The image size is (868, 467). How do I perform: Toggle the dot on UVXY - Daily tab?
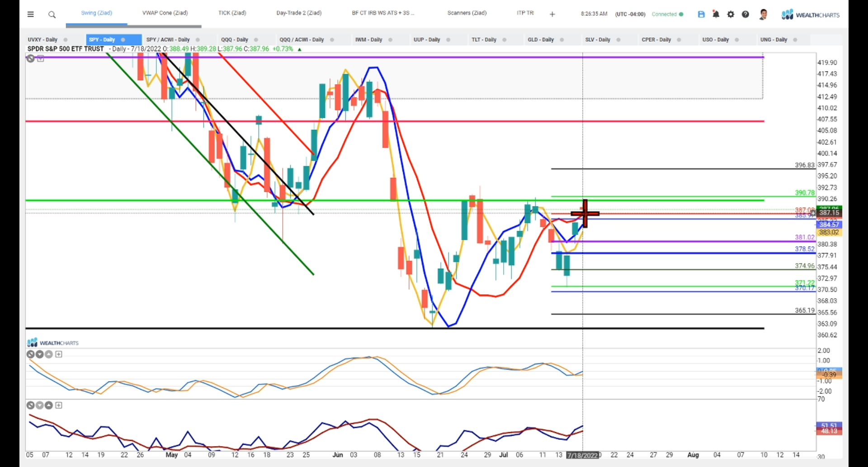66,40
